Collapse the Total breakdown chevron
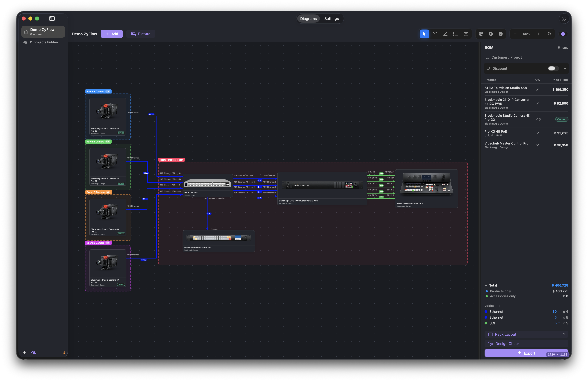 tap(486, 285)
